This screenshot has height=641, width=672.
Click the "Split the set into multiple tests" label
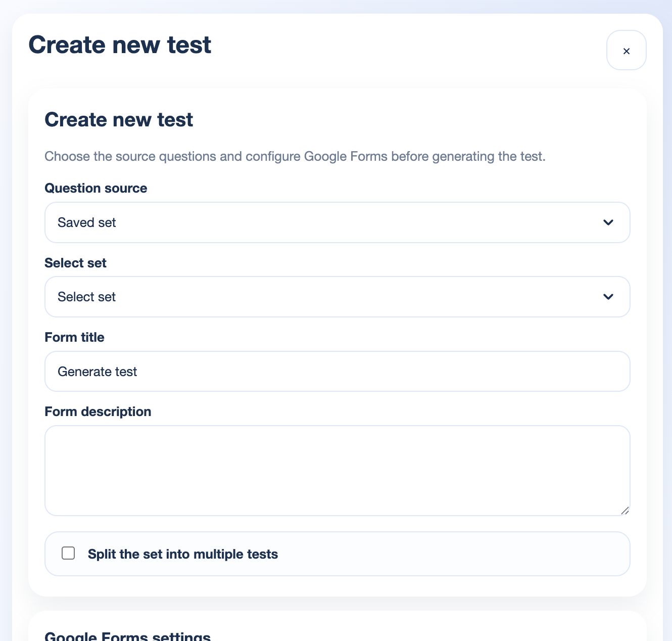183,554
